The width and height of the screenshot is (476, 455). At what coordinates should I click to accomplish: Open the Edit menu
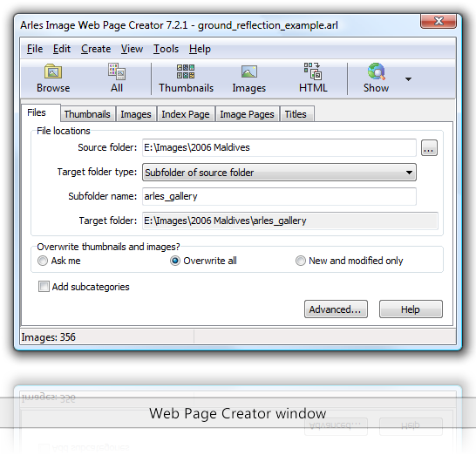tap(62, 49)
